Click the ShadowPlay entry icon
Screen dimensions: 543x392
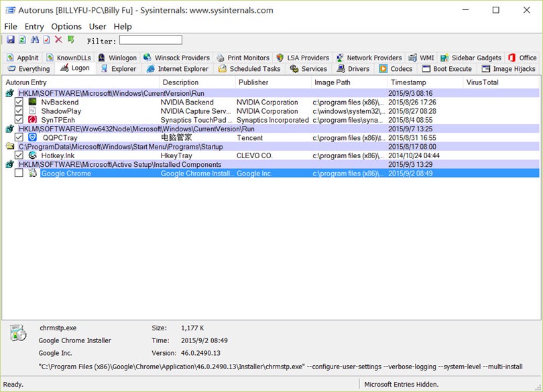[x=32, y=111]
